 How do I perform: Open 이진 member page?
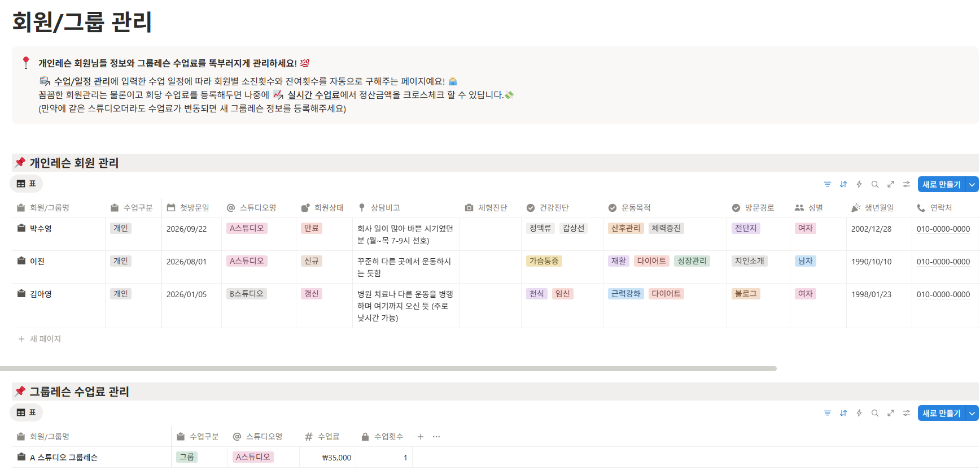[37, 262]
